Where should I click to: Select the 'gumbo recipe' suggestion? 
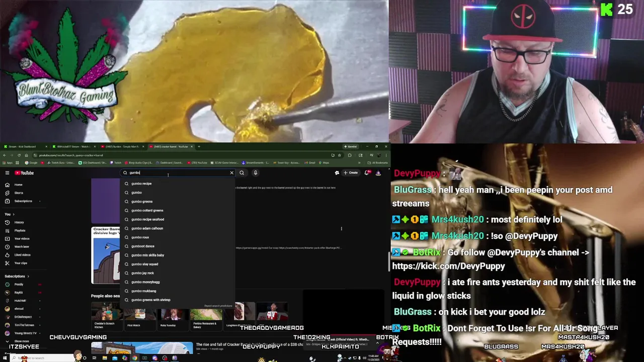(x=177, y=184)
